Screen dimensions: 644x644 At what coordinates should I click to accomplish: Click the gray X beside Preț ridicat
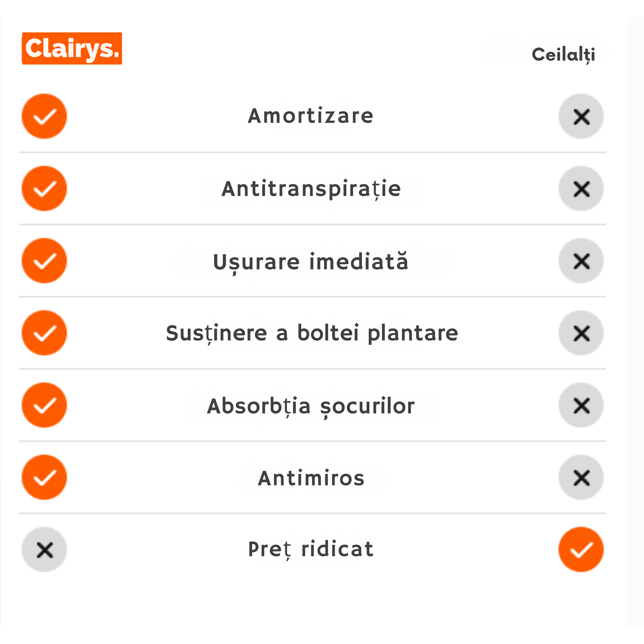point(44,550)
